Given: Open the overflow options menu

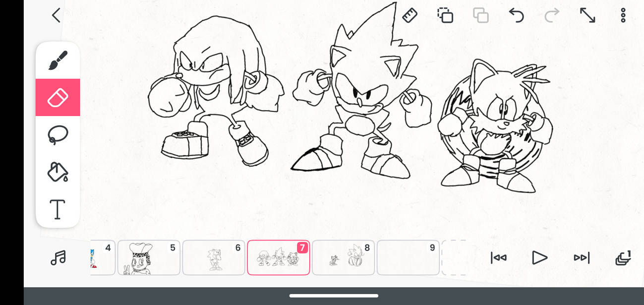Looking at the screenshot, I should [623, 15].
